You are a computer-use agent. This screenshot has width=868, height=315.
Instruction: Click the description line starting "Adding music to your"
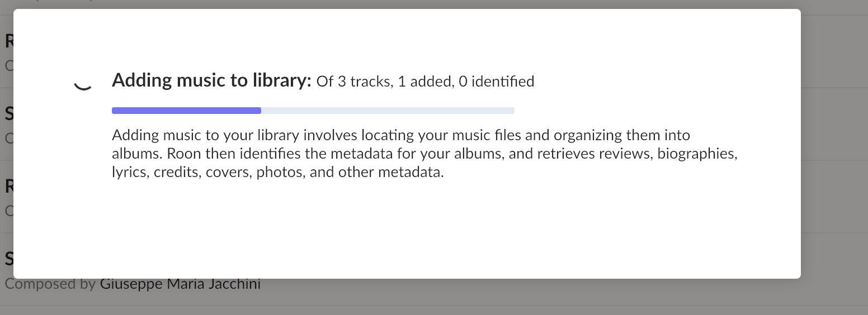tap(400, 135)
